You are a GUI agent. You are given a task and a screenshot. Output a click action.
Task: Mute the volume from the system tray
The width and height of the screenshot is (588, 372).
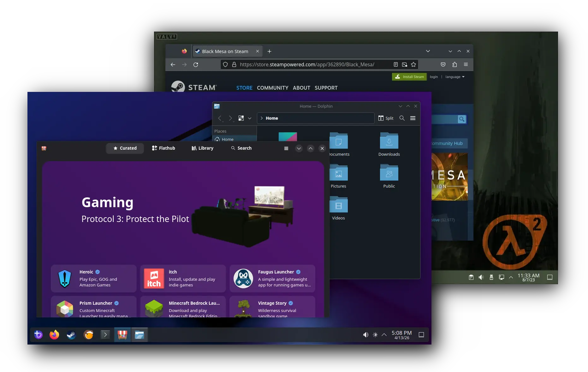tap(366, 334)
